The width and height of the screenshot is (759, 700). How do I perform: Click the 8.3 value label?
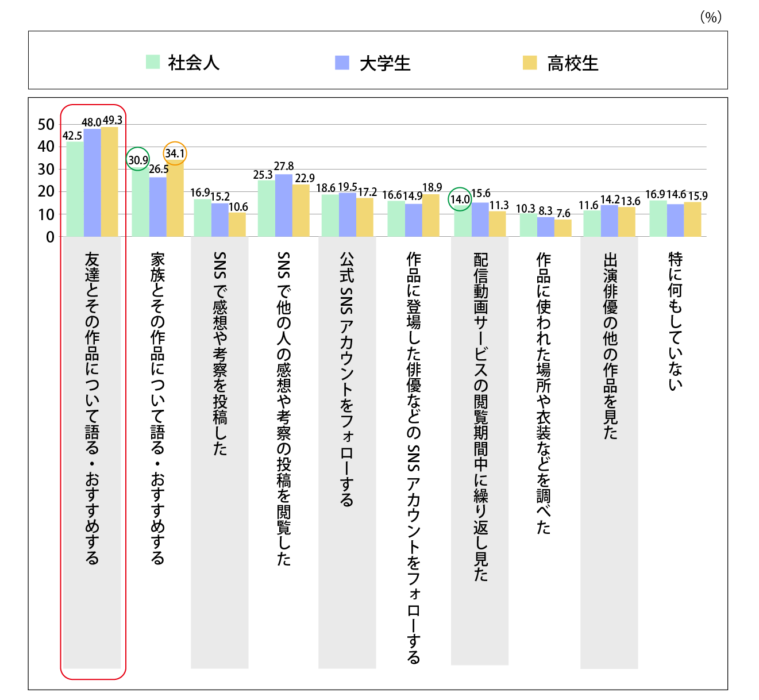(x=546, y=211)
